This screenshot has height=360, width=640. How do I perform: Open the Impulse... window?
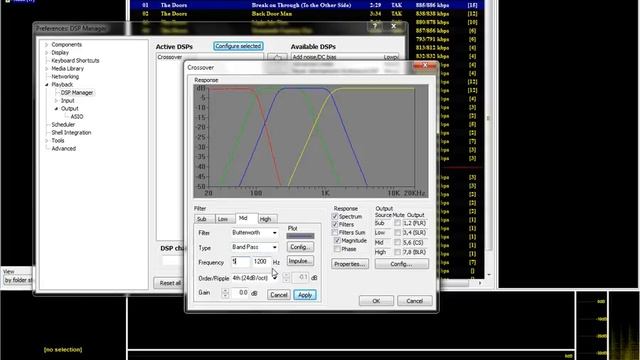pos(300,261)
